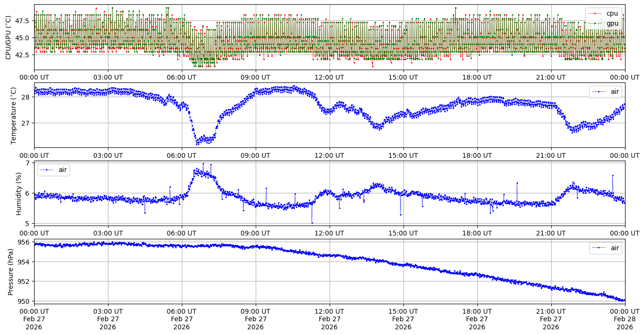The height and width of the screenshot is (335, 644).
Task: Click the "Pressure (hPa)" y-axis label
Action: tap(11, 272)
